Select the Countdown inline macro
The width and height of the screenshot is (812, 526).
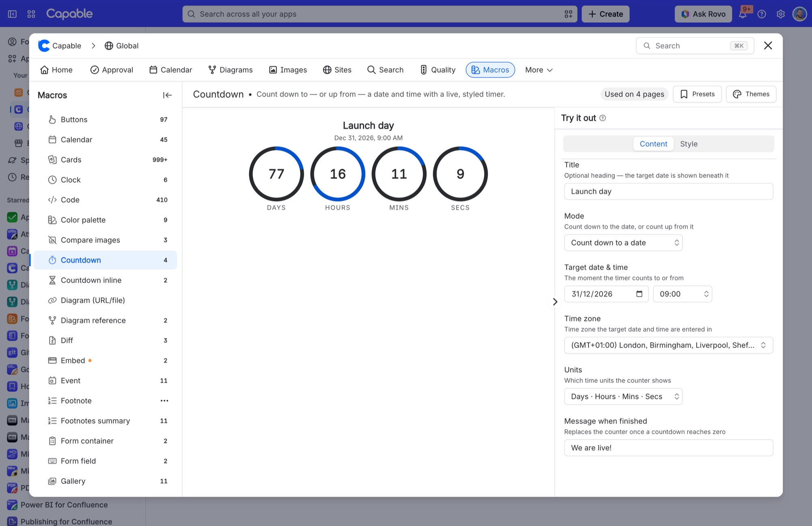tap(105, 280)
